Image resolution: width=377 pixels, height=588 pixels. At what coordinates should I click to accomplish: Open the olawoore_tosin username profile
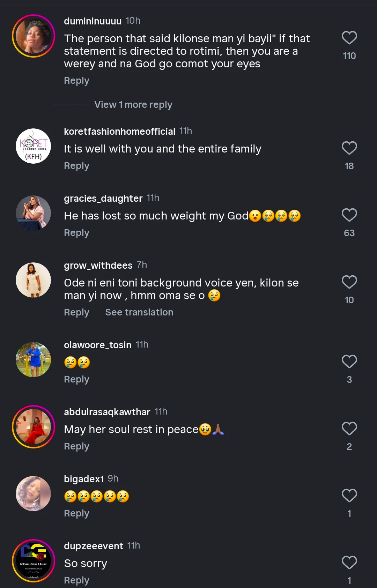coord(97,345)
